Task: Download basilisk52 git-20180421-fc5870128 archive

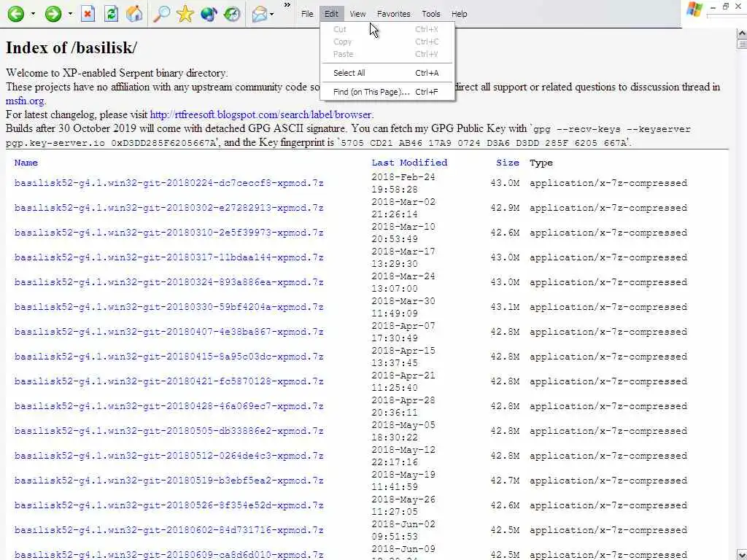Action: coord(169,381)
